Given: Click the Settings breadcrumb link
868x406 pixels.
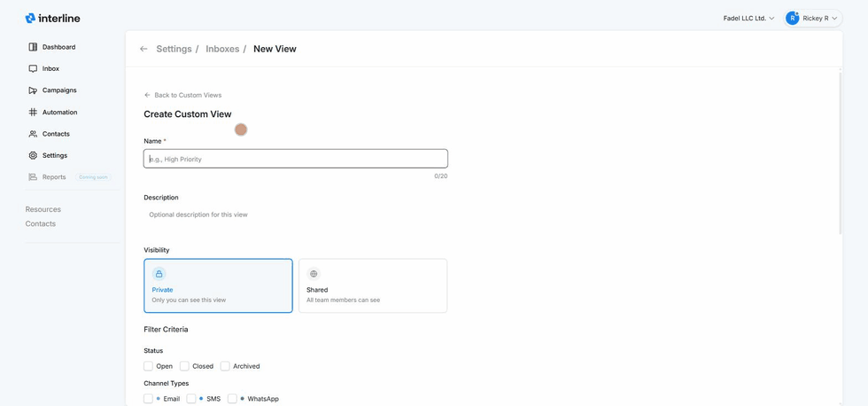Looking at the screenshot, I should pyautogui.click(x=174, y=49).
